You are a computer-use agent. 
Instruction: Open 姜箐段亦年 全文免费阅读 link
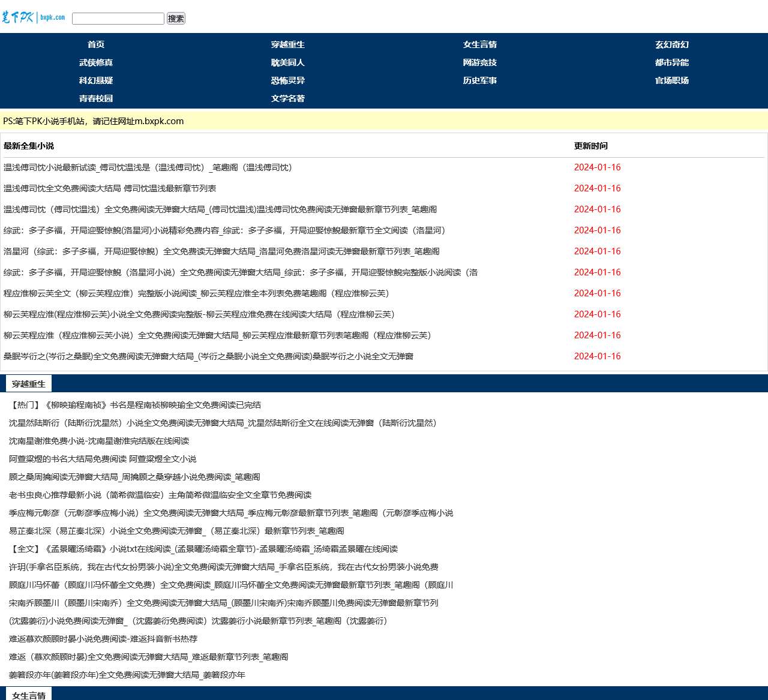click(127, 675)
